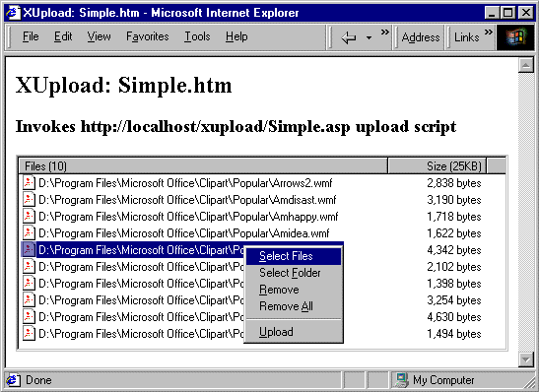Click file icon of 3,254 bytes row
The height and width of the screenshot is (392, 539).
point(29,300)
